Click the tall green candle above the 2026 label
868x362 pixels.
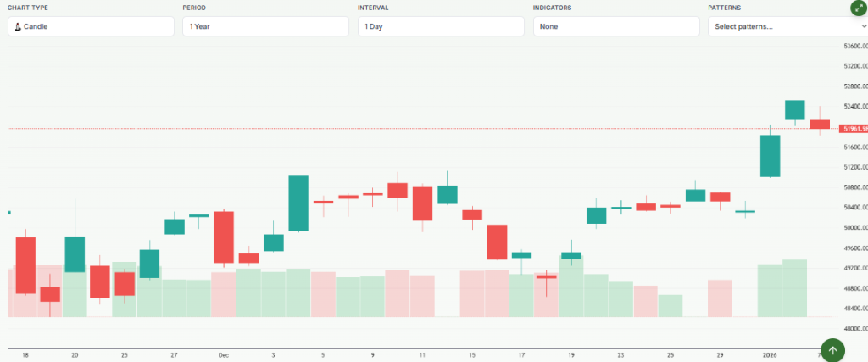point(770,156)
